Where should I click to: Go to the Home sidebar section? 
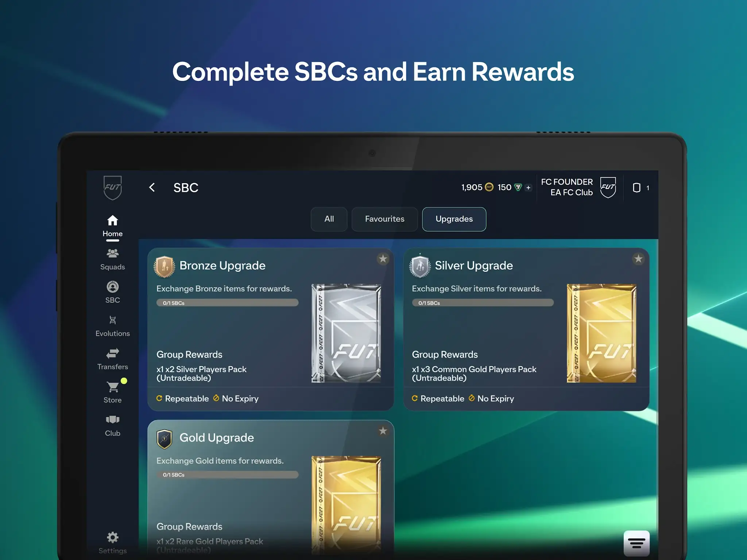tap(112, 227)
